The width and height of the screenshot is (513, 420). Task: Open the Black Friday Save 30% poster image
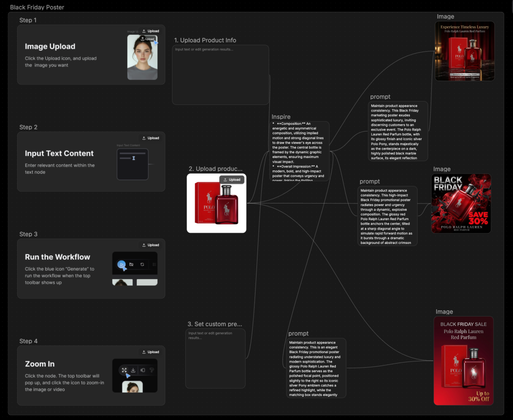click(461, 203)
